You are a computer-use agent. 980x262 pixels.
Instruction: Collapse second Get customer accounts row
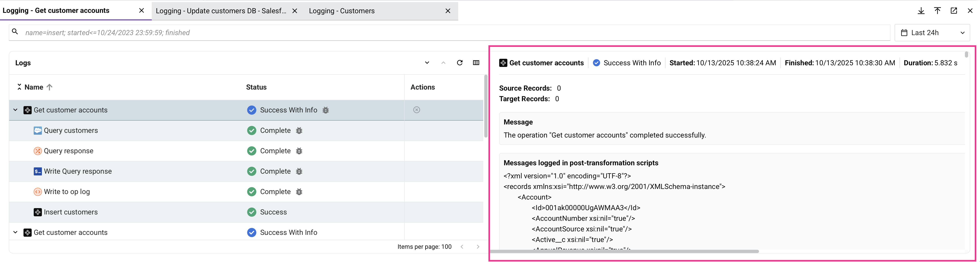pyautogui.click(x=15, y=232)
